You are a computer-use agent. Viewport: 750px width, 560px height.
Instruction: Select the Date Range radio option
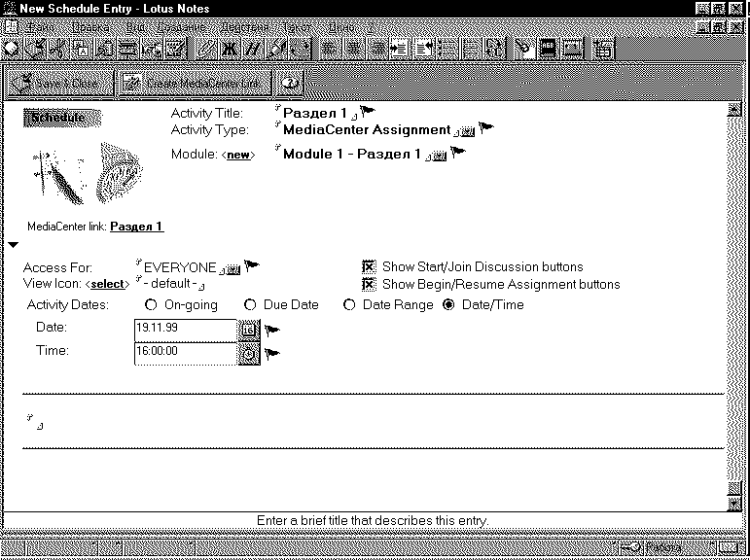coord(349,304)
